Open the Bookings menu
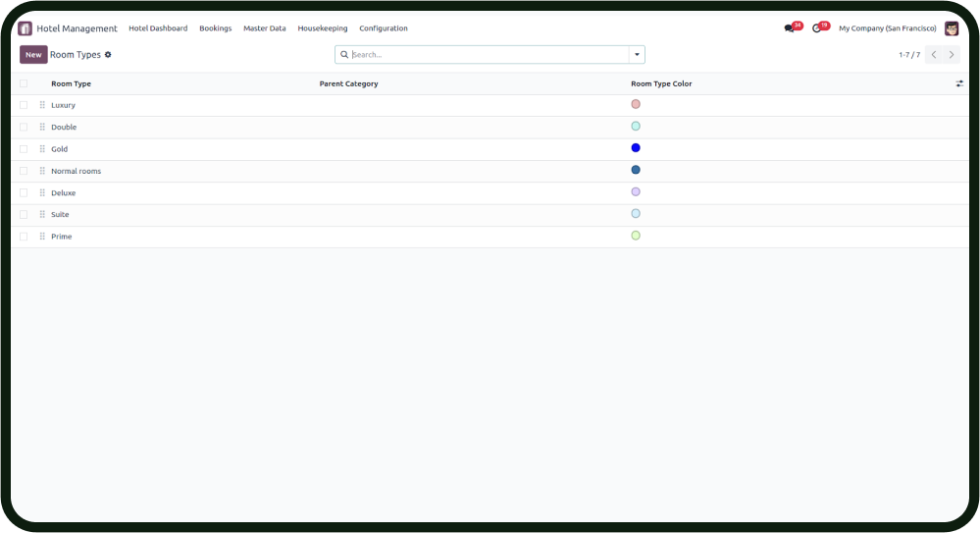Image resolution: width=980 pixels, height=533 pixels. point(215,28)
